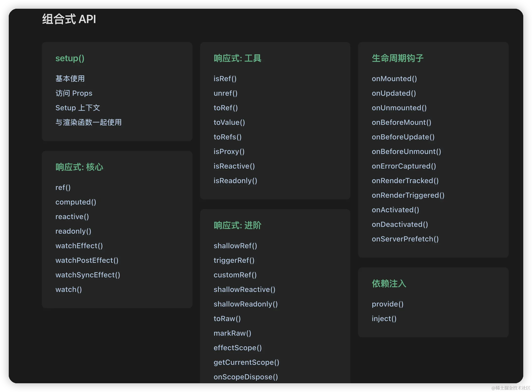The width and height of the screenshot is (532, 392).
Task: Open the watchEffect() API link
Action: coord(79,246)
